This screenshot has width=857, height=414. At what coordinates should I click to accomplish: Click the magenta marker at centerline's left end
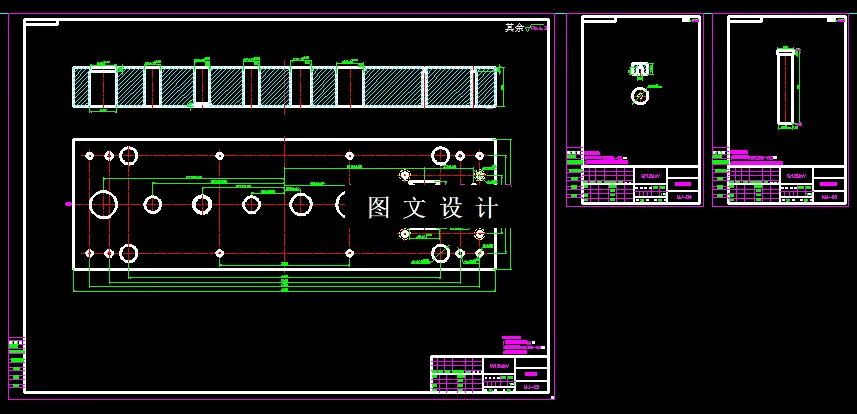pos(68,204)
